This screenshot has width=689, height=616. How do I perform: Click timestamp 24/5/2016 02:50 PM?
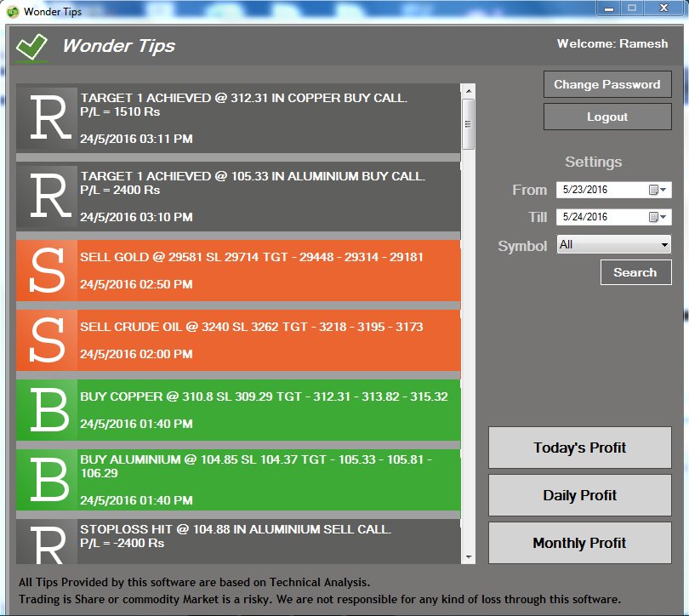136,284
